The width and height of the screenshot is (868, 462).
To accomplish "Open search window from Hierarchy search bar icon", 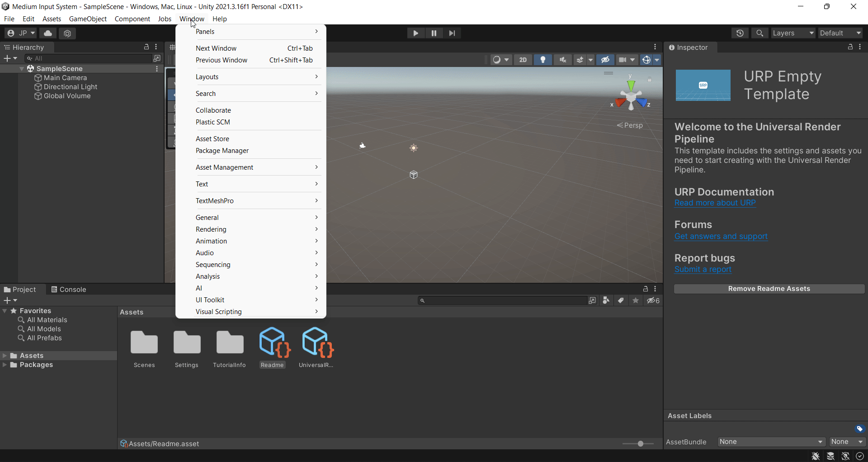I will 157,58.
